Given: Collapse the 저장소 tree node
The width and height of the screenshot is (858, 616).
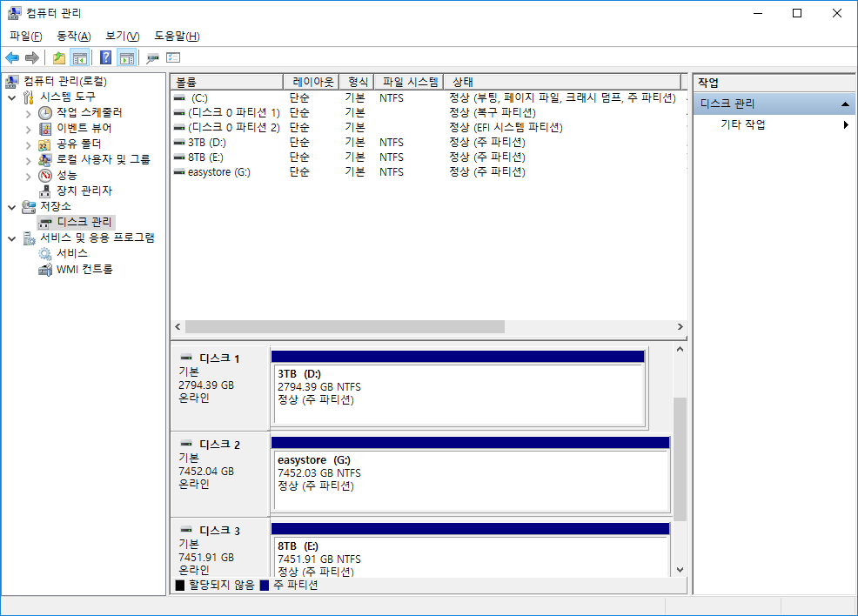Looking at the screenshot, I should coord(11,207).
